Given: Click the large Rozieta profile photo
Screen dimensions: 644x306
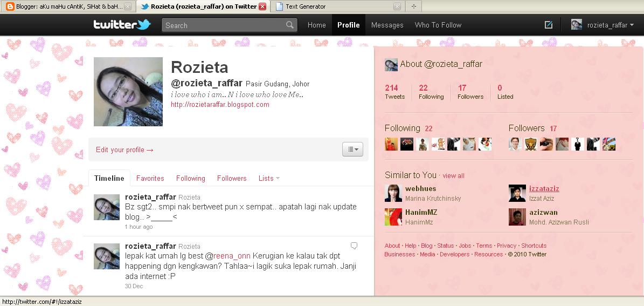Looking at the screenshot, I should (x=128, y=92).
